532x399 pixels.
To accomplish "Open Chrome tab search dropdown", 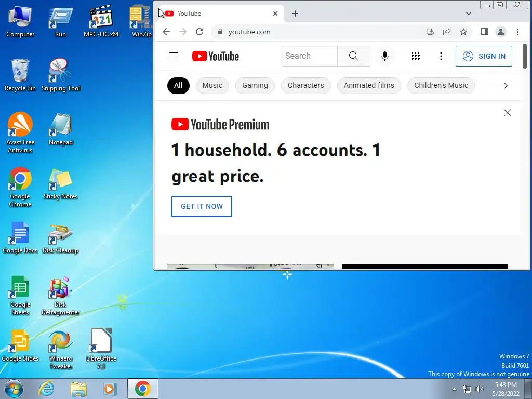I will (x=468, y=14).
